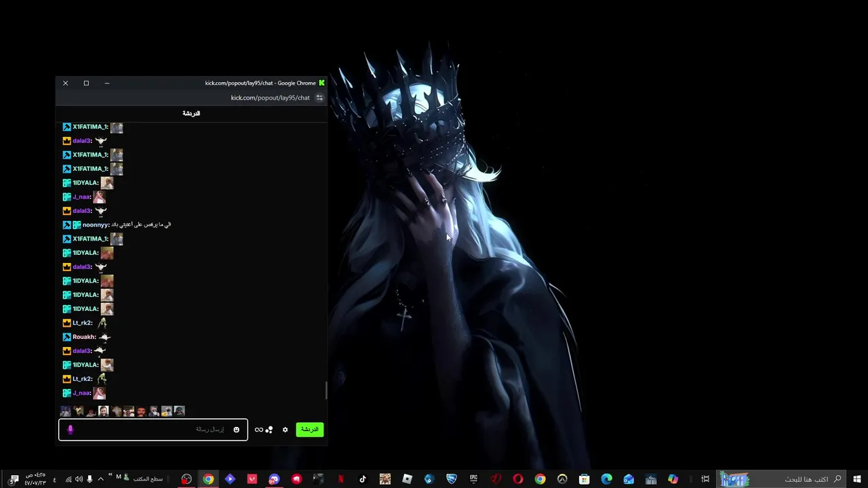Image resolution: width=868 pixels, height=488 pixels.
Task: Launch Epic Games Launcher from taskbar
Action: point(473,479)
